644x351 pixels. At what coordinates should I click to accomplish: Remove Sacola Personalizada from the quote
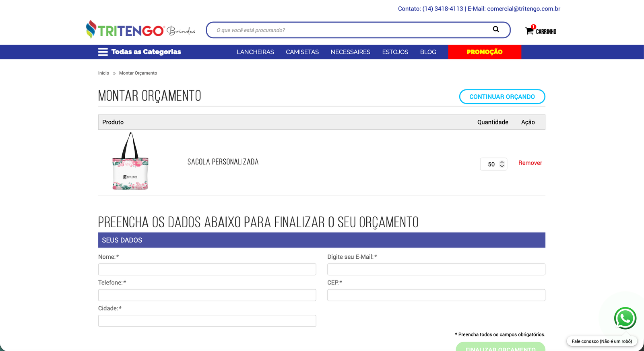(x=530, y=163)
